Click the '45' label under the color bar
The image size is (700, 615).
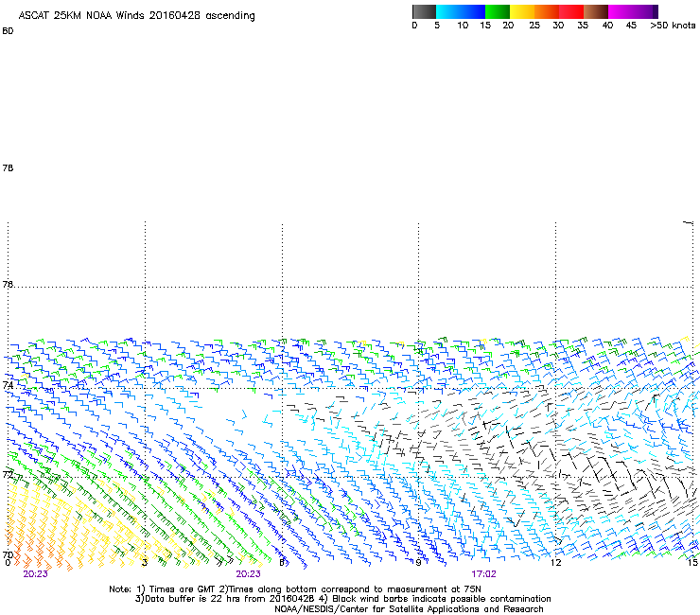click(631, 26)
